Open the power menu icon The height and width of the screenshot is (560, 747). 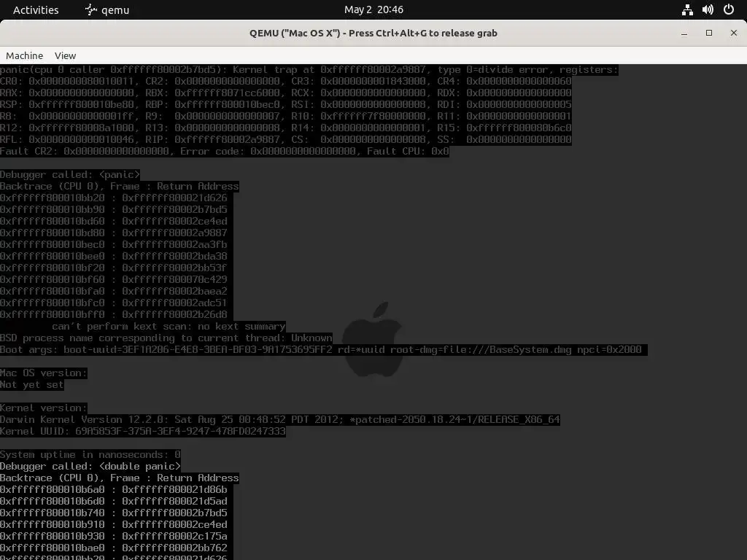pyautogui.click(x=729, y=9)
